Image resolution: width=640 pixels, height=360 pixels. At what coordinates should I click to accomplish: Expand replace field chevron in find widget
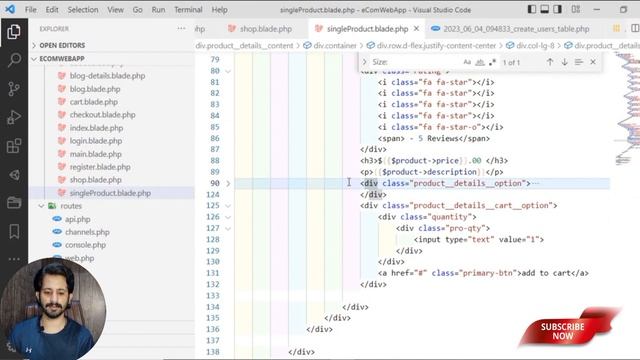364,62
